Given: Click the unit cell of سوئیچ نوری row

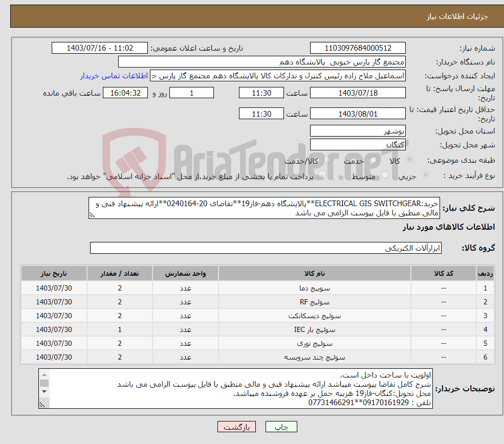Looking at the screenshot, I should pos(185,343).
